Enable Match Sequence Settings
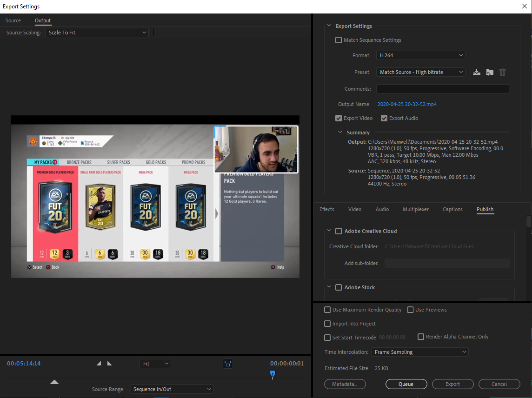This screenshot has height=398, width=532. tap(338, 40)
